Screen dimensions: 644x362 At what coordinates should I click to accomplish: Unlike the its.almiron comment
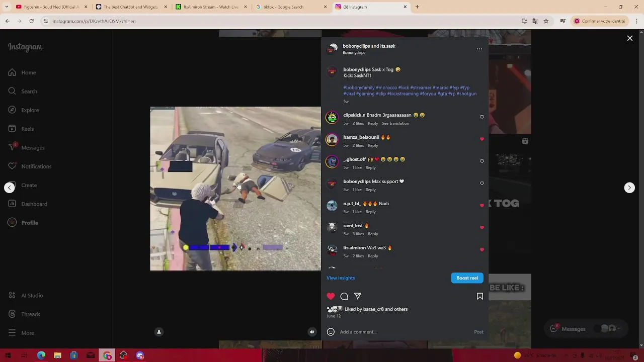click(x=481, y=250)
